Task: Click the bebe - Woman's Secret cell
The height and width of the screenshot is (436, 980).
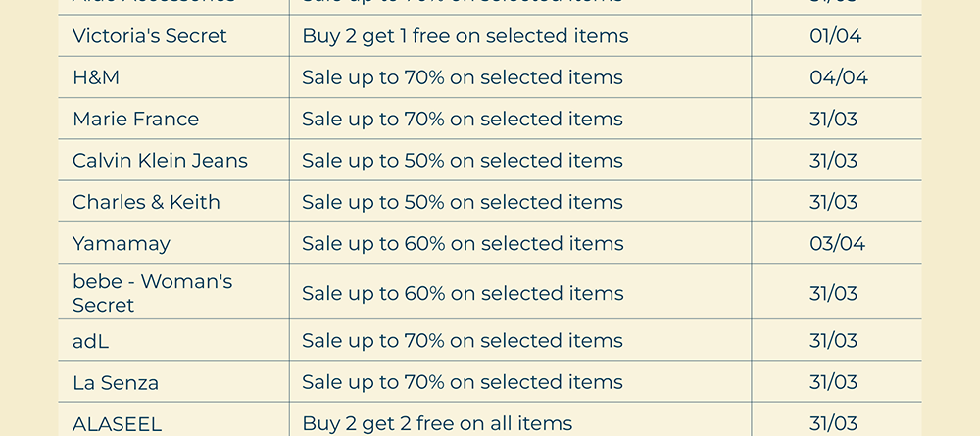Action: pyautogui.click(x=152, y=293)
